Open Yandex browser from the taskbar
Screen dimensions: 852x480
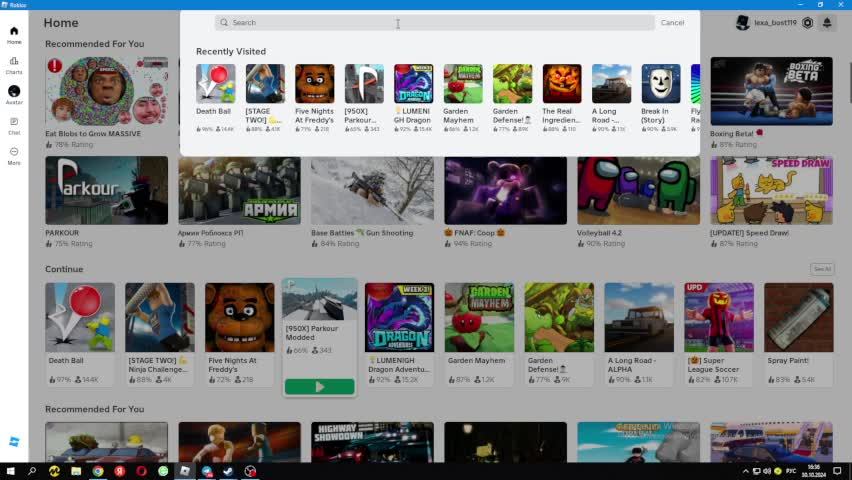[120, 471]
